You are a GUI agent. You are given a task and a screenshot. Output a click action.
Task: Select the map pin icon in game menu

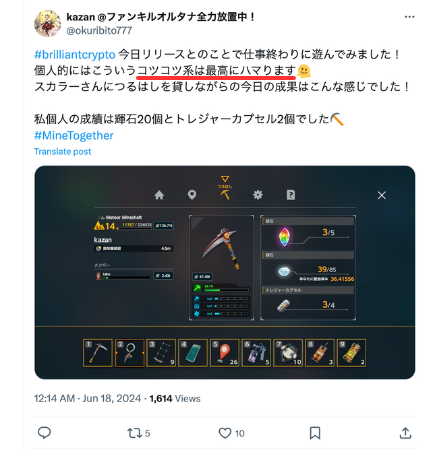tap(192, 195)
